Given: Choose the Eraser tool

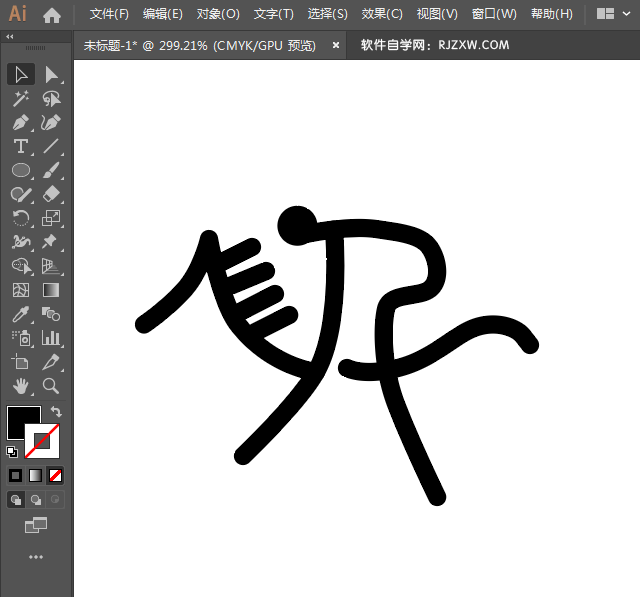Looking at the screenshot, I should click(51, 194).
